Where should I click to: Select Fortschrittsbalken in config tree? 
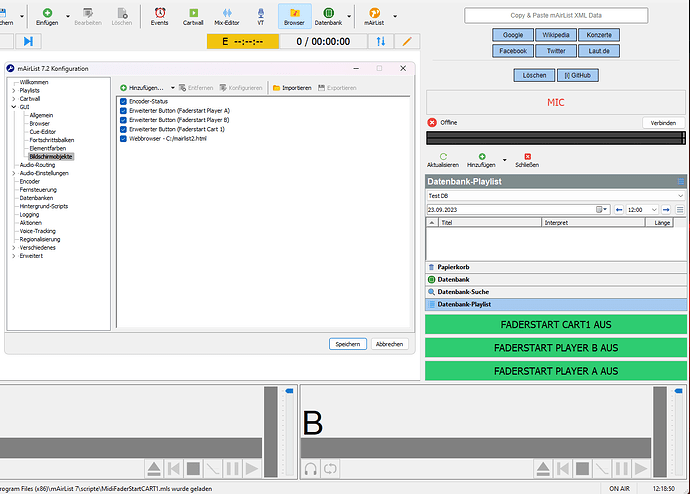click(x=52, y=140)
